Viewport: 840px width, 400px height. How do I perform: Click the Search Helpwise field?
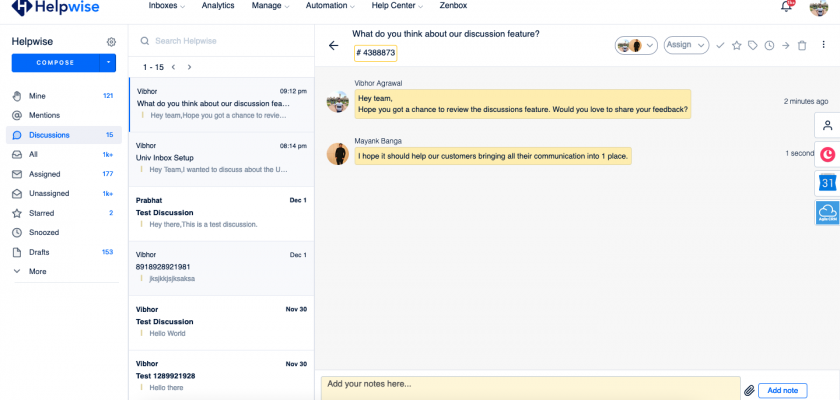tap(221, 41)
